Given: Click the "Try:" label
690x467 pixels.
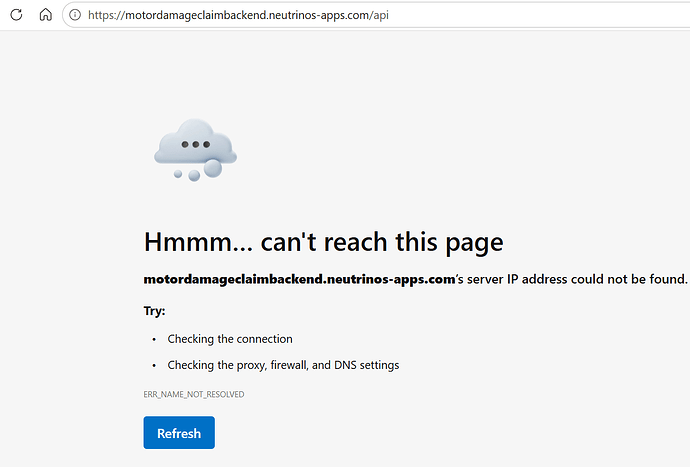Looking at the screenshot, I should coord(154,311).
